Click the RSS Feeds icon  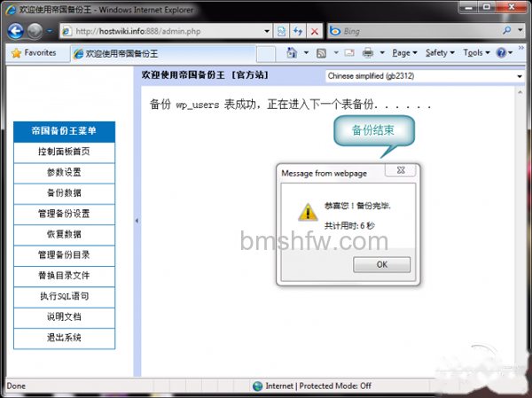(x=321, y=53)
